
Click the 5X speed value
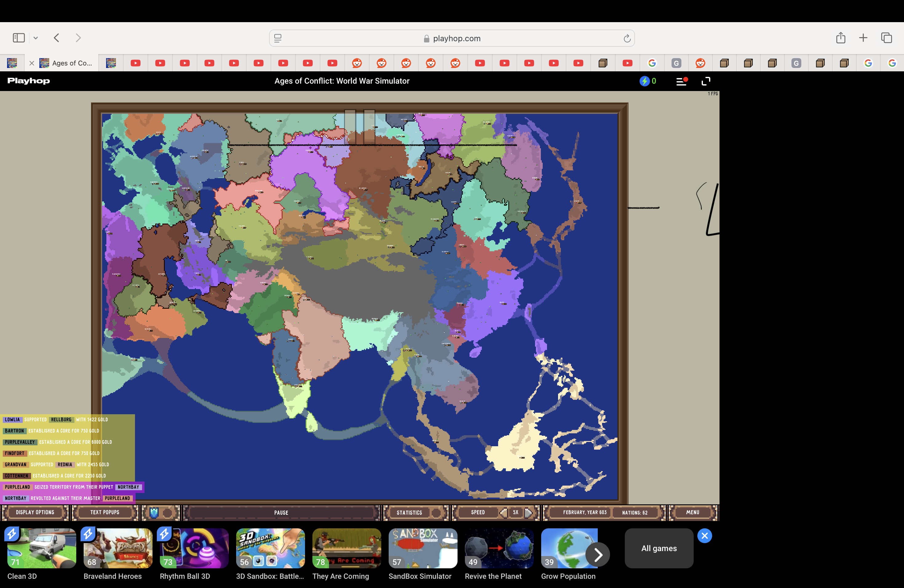[515, 512]
